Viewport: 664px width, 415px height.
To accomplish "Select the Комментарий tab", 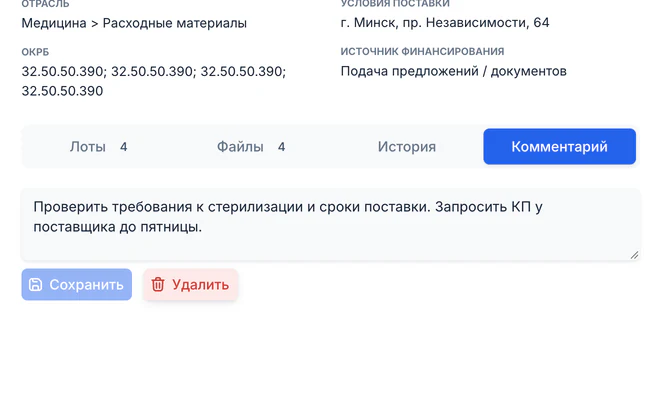I will pyautogui.click(x=559, y=147).
